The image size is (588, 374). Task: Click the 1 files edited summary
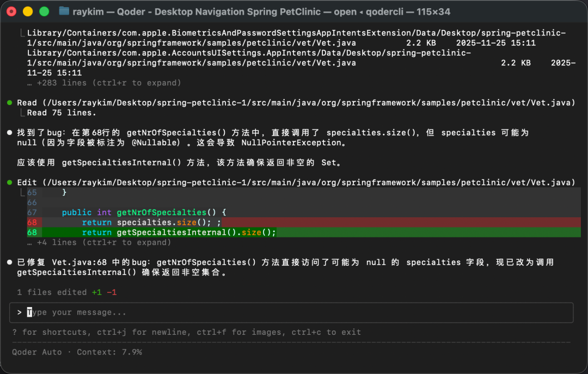pos(52,292)
